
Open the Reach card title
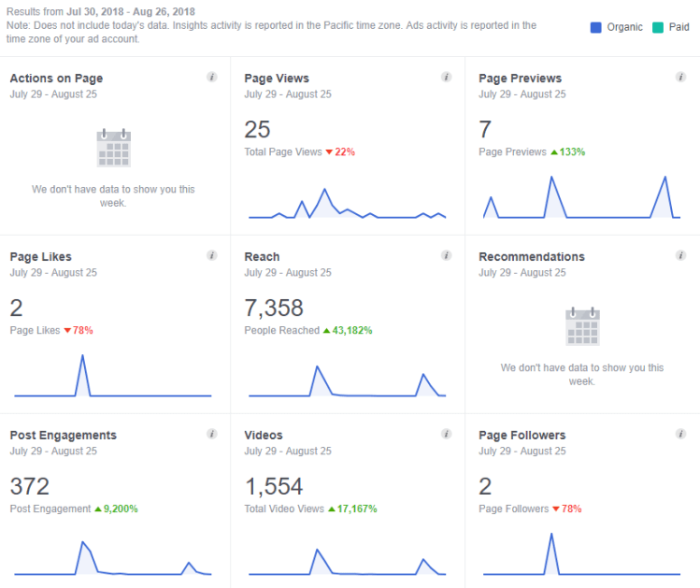point(262,257)
